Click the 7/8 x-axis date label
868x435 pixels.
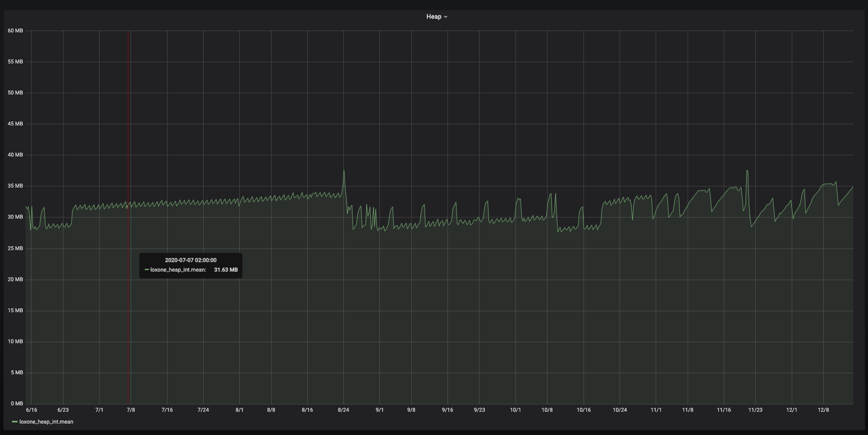(x=131, y=410)
